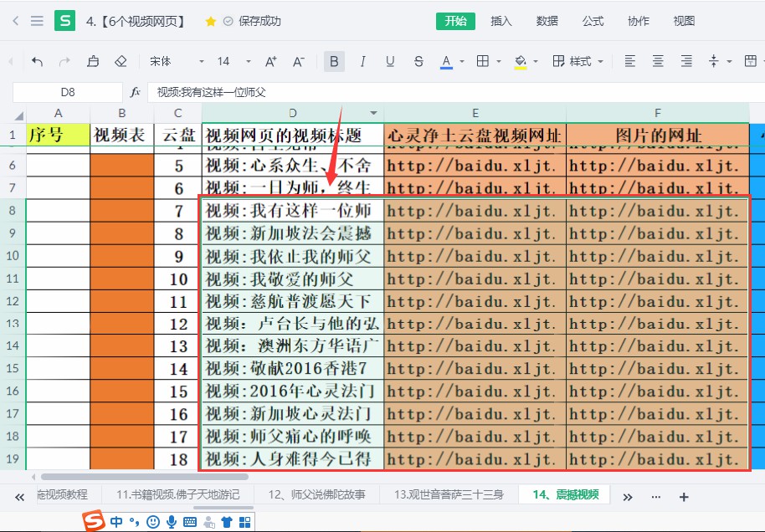Click the eraser clear-format icon
Screen dimensions: 765x532
[121, 61]
